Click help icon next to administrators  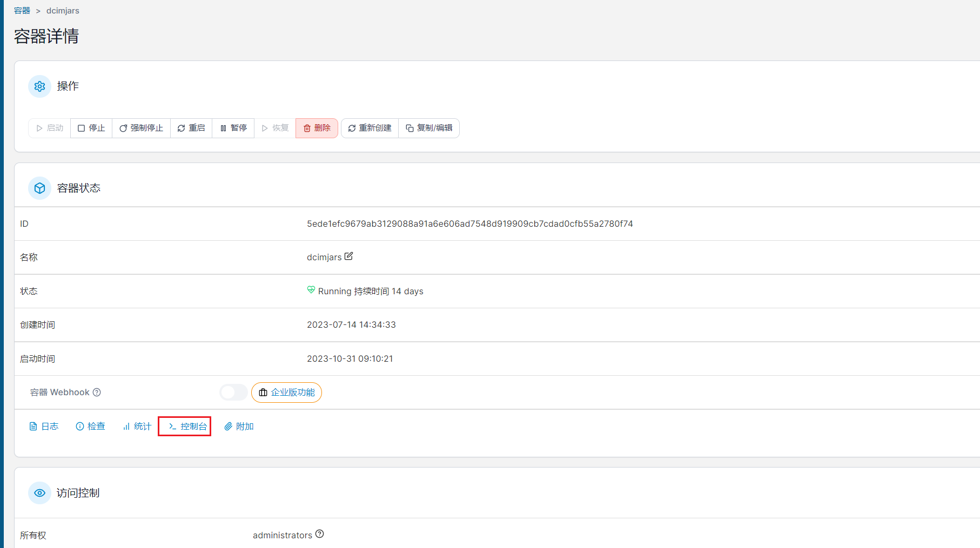(x=320, y=534)
